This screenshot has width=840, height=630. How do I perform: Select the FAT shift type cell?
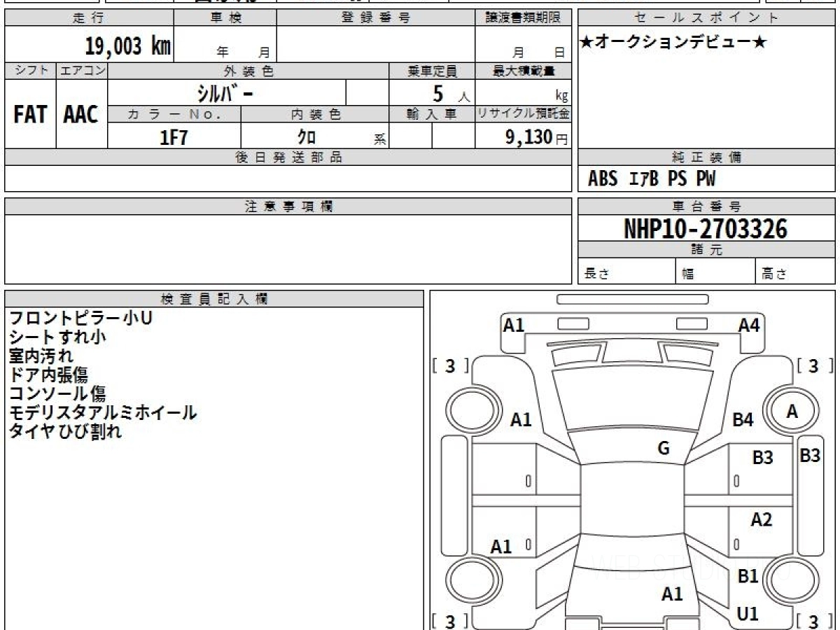point(30,115)
